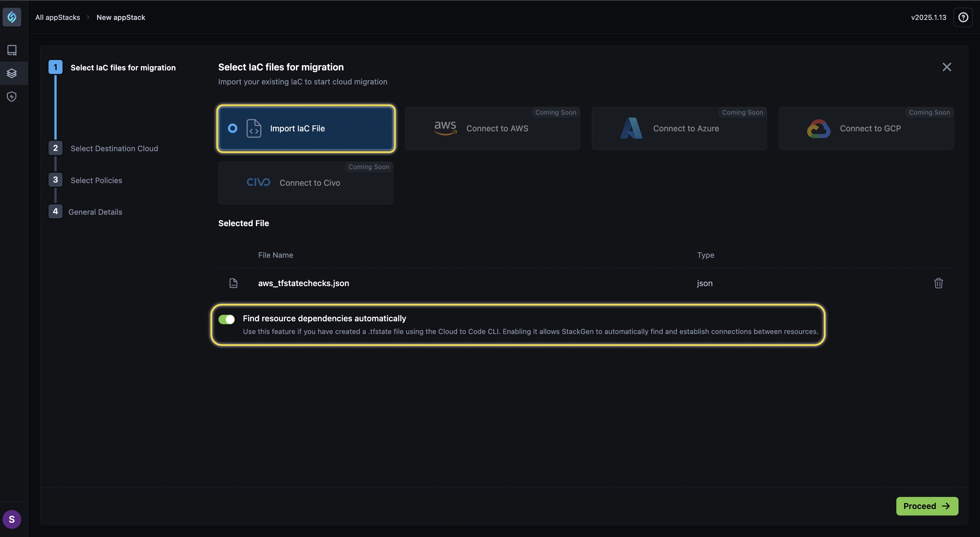Open step 2 Select Destination Cloud
This screenshot has width=980, height=537.
coord(103,148)
